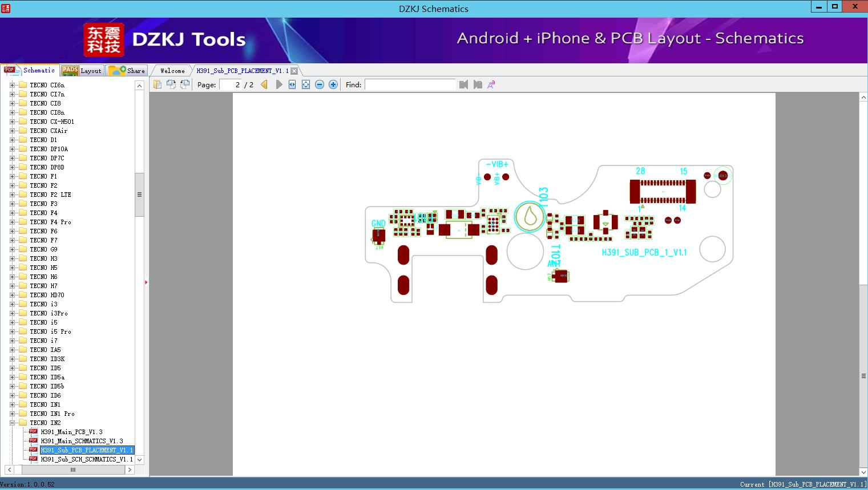Collapse the TECNO IN2 folder

[x=12, y=423]
